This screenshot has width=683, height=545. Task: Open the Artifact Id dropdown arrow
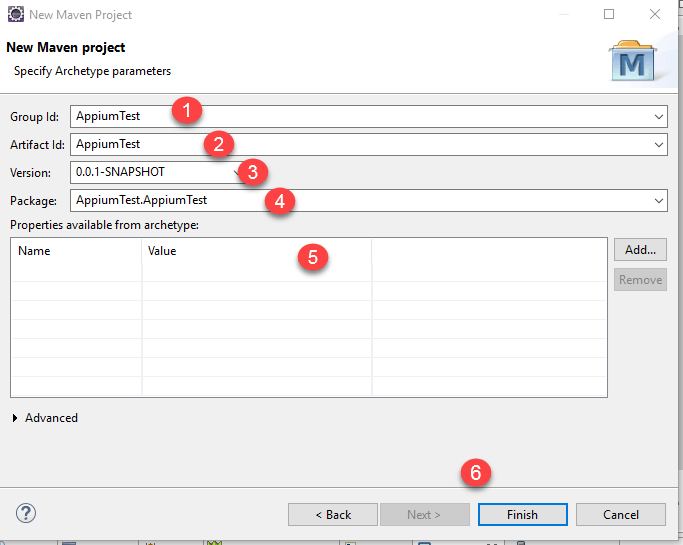point(659,145)
